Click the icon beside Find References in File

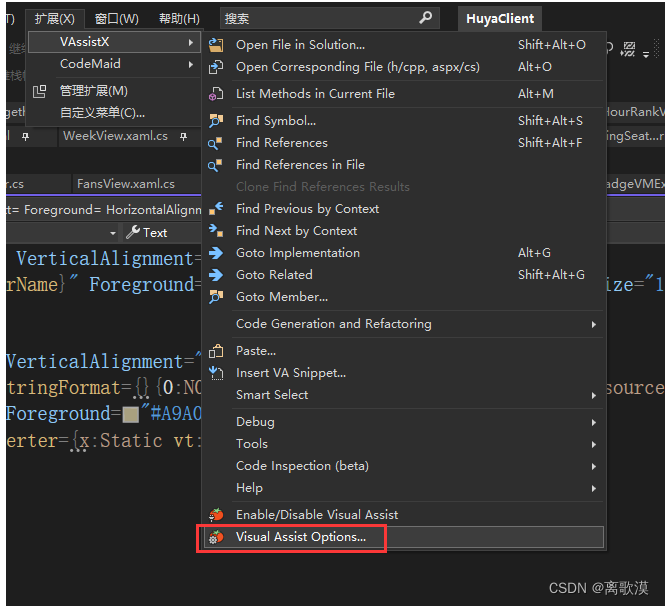pos(215,165)
